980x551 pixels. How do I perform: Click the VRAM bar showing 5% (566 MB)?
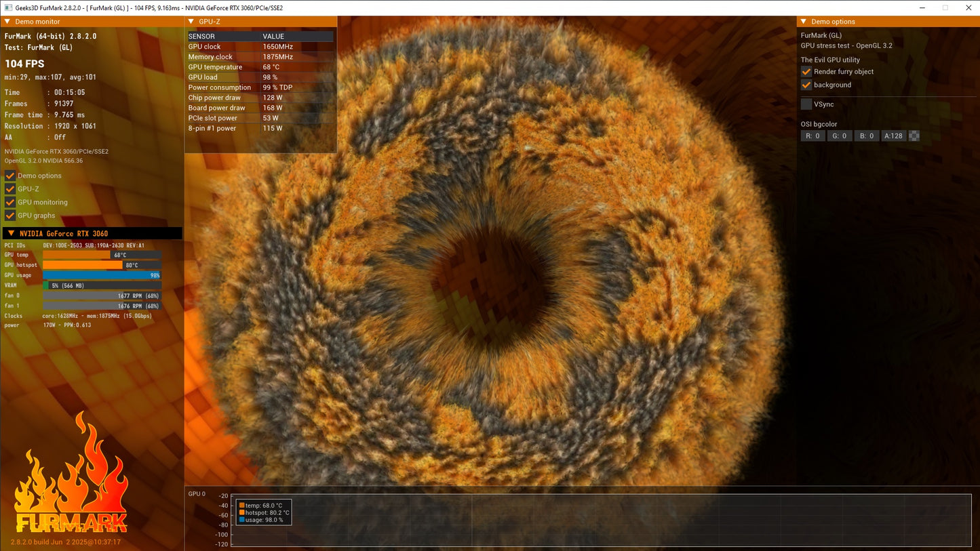102,285
